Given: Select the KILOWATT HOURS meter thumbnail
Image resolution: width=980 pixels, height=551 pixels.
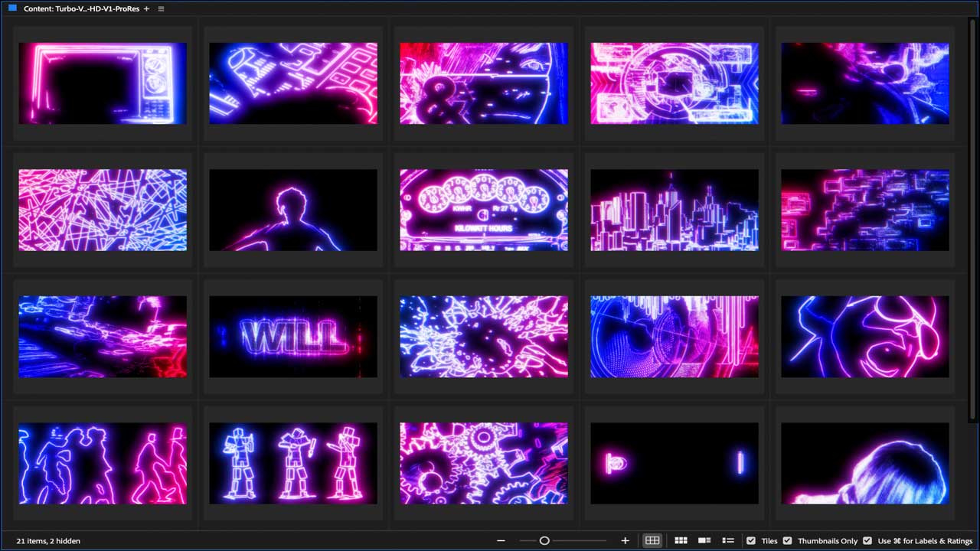Looking at the screenshot, I should click(484, 210).
